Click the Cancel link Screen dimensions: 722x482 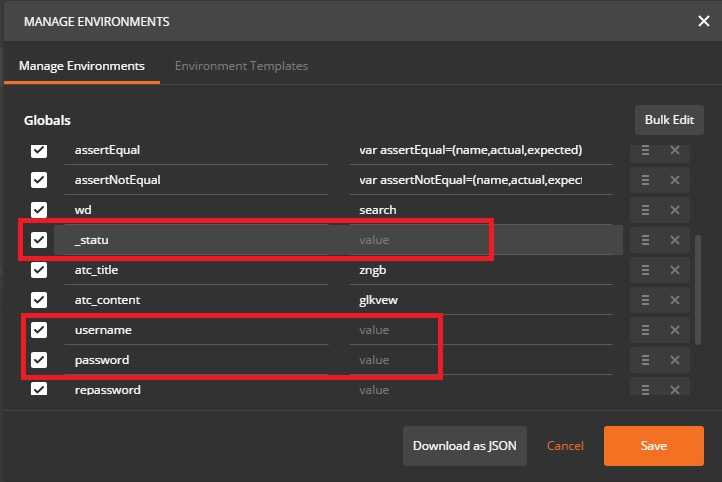coord(565,446)
